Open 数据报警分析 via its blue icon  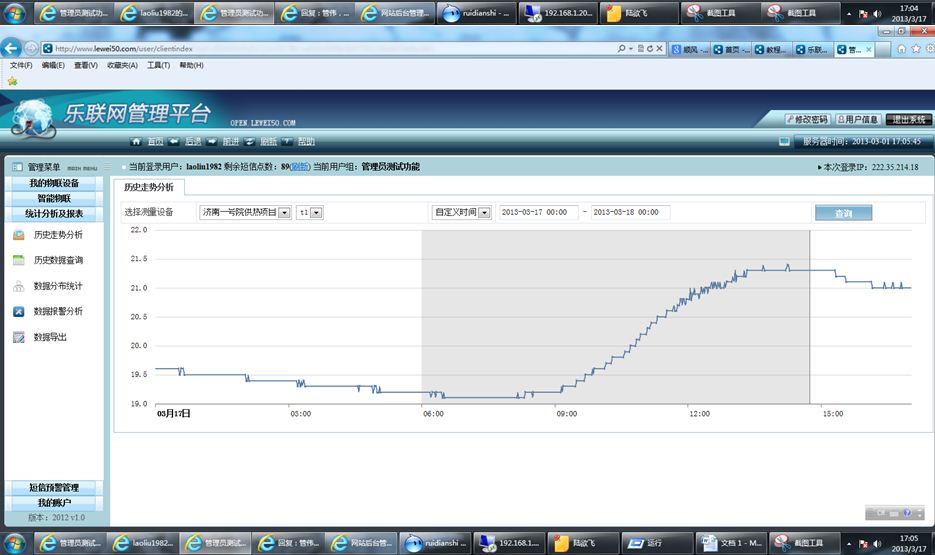(19, 312)
